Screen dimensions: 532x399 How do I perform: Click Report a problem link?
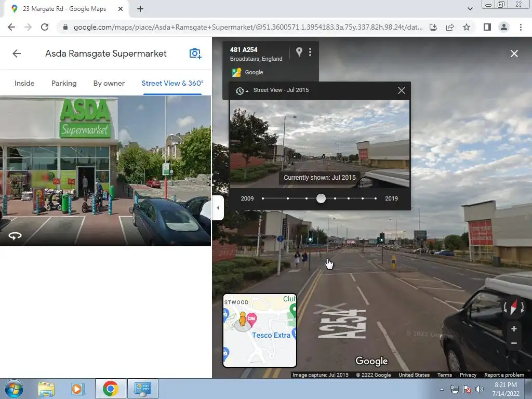pyautogui.click(x=504, y=375)
